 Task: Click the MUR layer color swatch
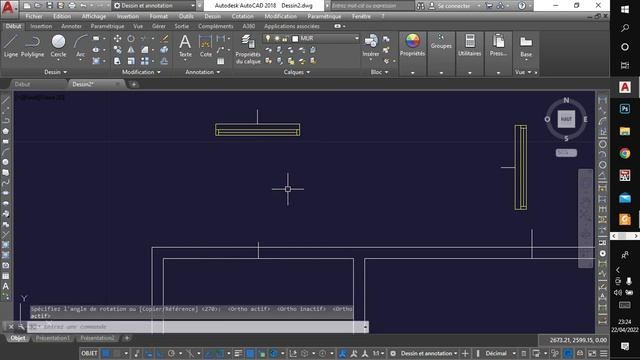coord(295,39)
